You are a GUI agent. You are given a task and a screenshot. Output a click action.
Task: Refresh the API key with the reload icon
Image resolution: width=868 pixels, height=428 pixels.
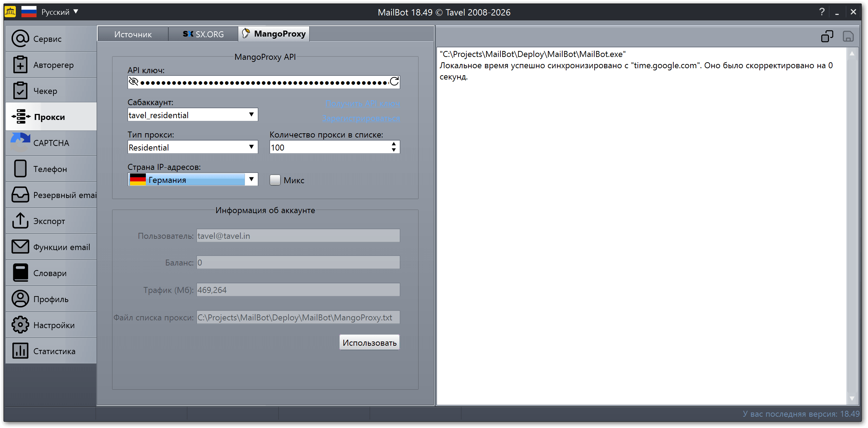394,82
